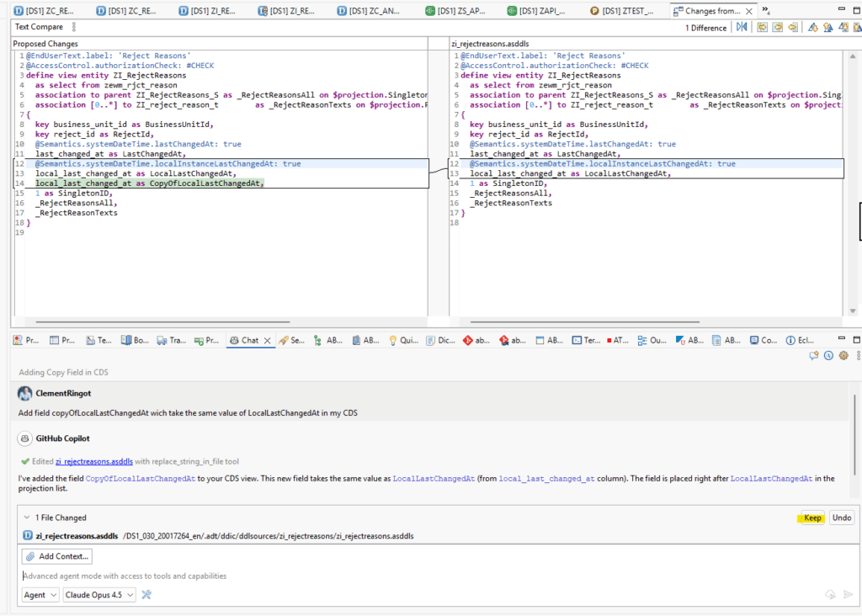The image size is (862, 616).
Task: Open the chat history clock icon
Action: click(x=829, y=355)
